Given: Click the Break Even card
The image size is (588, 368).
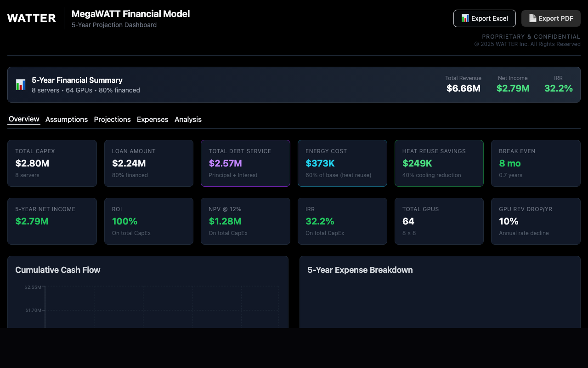Looking at the screenshot, I should pyautogui.click(x=536, y=163).
